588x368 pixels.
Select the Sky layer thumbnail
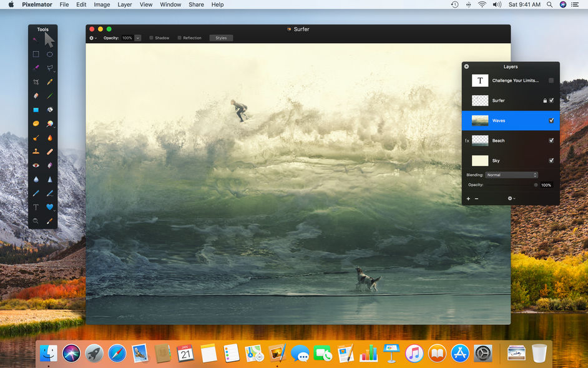coord(479,161)
